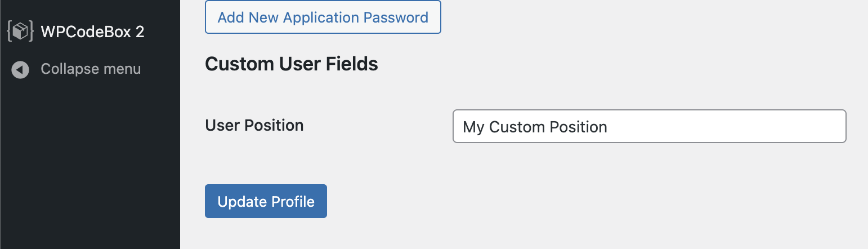Focus the User Position input field
The width and height of the screenshot is (868, 249).
pos(650,126)
